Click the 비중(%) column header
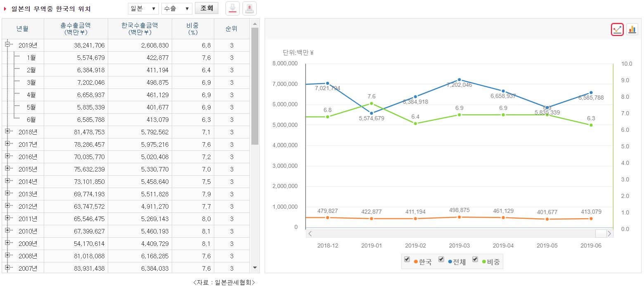This screenshot has height=286, width=644. tap(193, 29)
